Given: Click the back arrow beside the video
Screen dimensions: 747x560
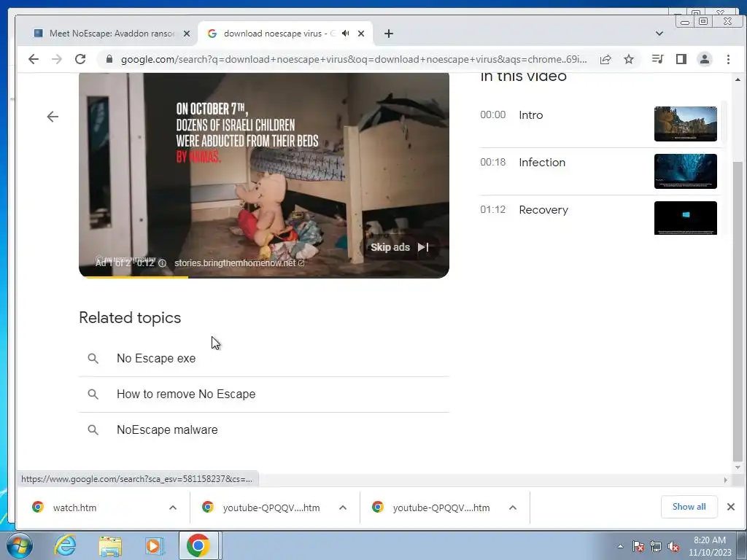Looking at the screenshot, I should pos(53,117).
